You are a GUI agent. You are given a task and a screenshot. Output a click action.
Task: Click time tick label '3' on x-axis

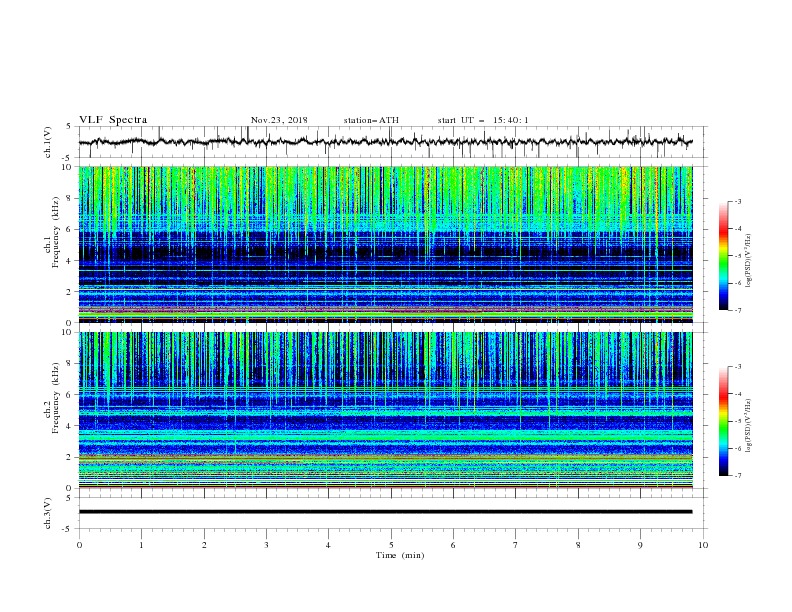pos(266,545)
